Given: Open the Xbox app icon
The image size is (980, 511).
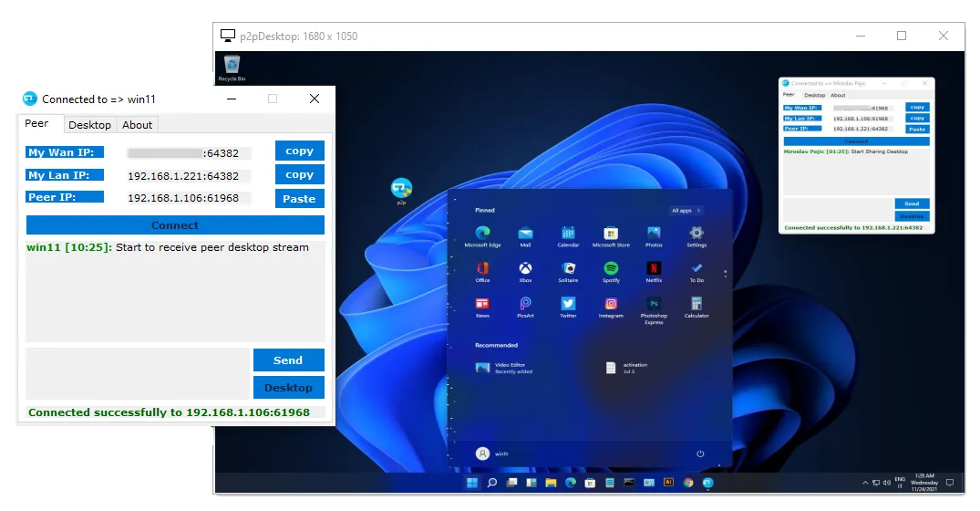Looking at the screenshot, I should pos(525,268).
